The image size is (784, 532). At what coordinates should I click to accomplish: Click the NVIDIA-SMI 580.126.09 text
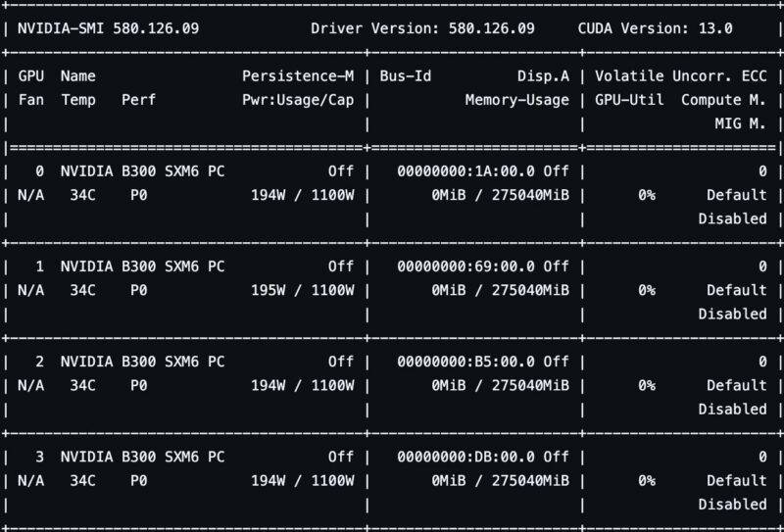(108, 28)
